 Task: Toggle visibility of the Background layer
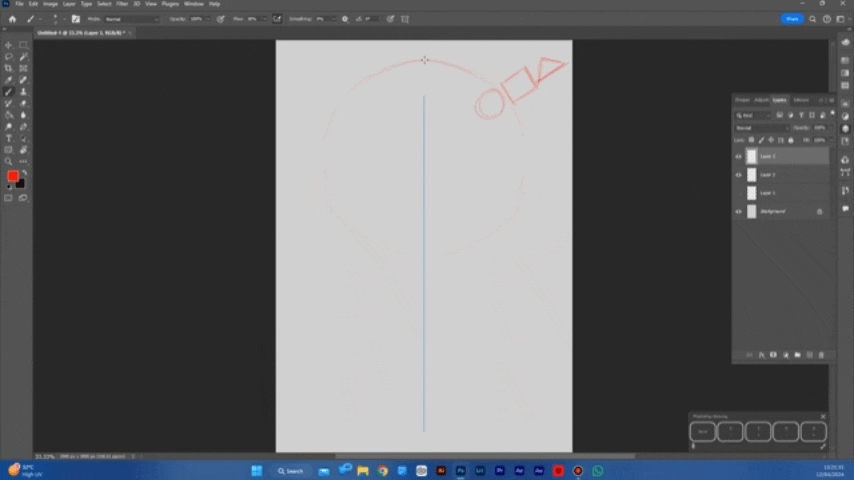pos(739,211)
